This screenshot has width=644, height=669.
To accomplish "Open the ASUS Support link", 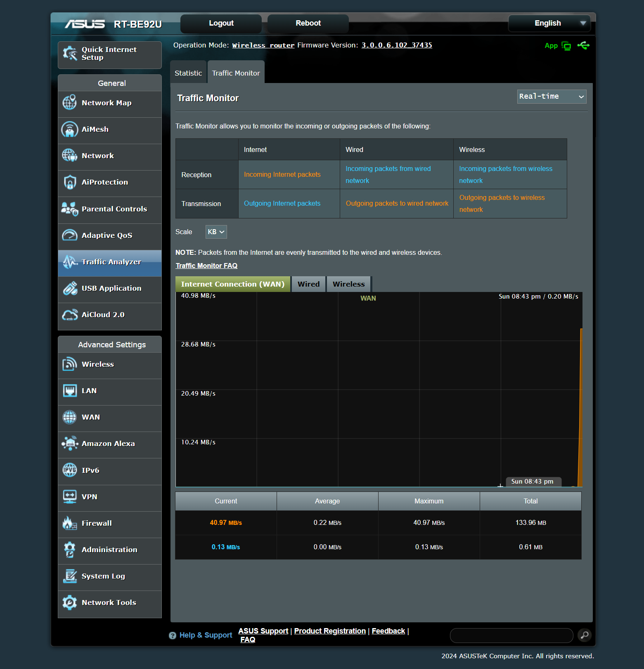I will [263, 631].
